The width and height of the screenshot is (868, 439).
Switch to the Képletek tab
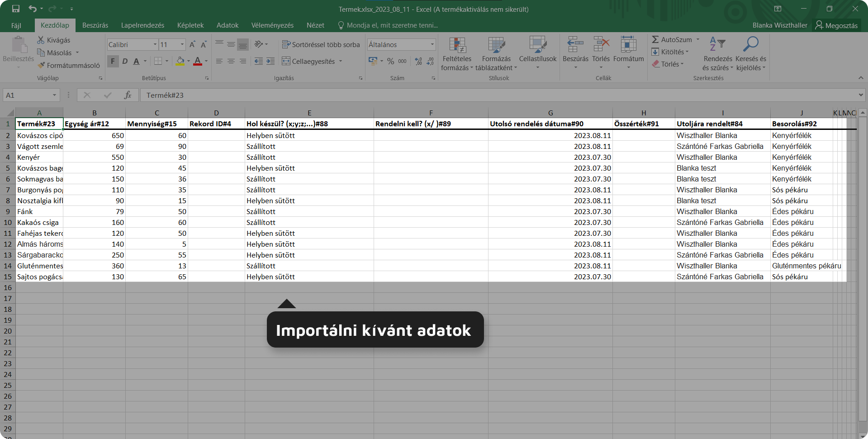tap(190, 25)
